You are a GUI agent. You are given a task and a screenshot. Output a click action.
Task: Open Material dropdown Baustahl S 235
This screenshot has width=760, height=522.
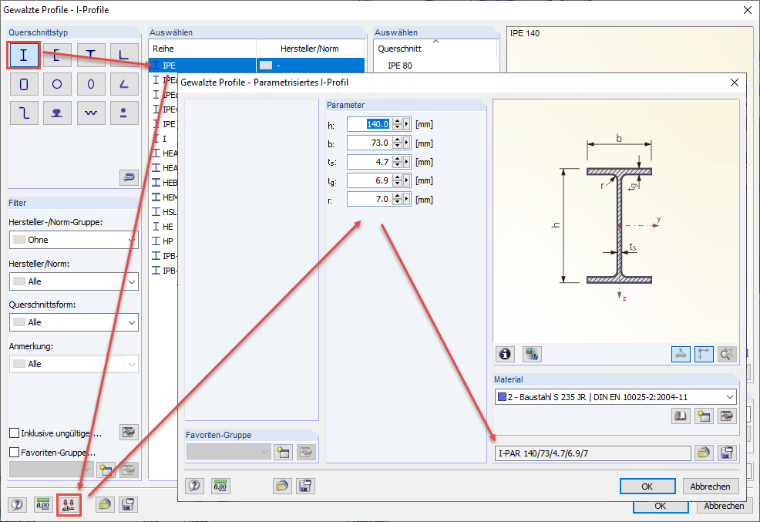[616, 397]
